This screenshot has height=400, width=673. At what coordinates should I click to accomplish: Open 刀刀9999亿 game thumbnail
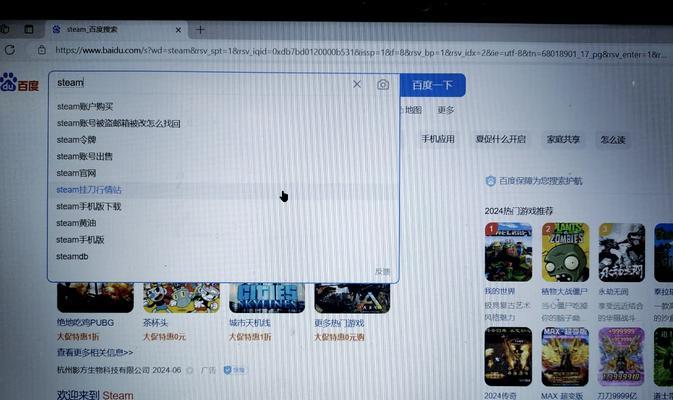click(621, 357)
